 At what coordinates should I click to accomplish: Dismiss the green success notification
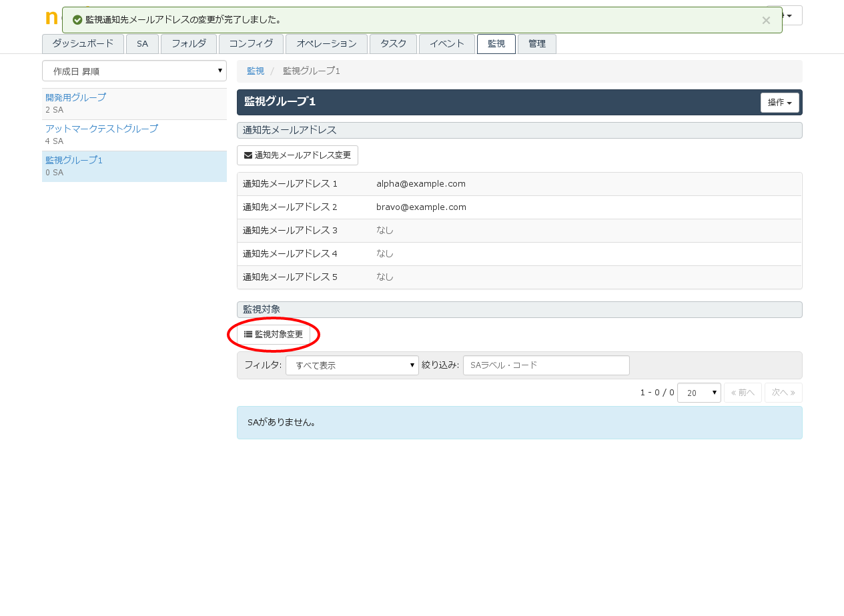(766, 20)
